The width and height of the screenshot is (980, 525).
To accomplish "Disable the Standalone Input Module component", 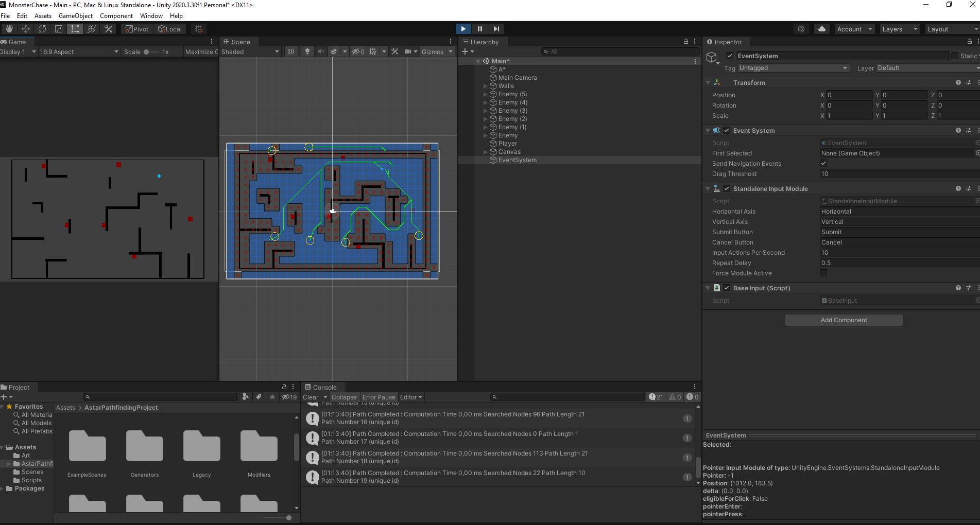I will pyautogui.click(x=727, y=189).
